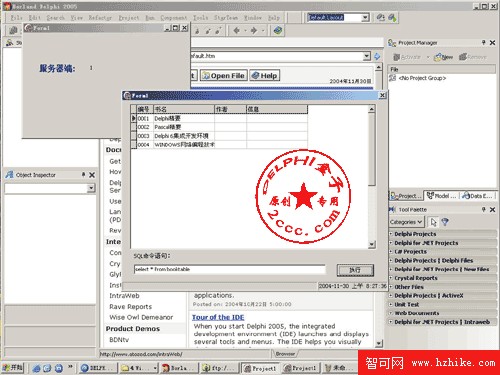Open the Component menu
This screenshot has height=375, width=500.
coord(174,18)
